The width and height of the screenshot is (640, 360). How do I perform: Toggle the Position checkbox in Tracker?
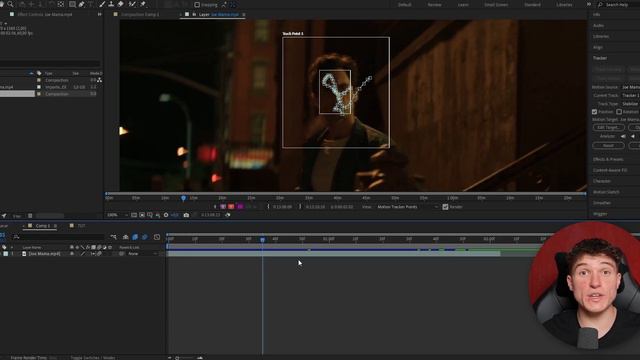(x=594, y=111)
